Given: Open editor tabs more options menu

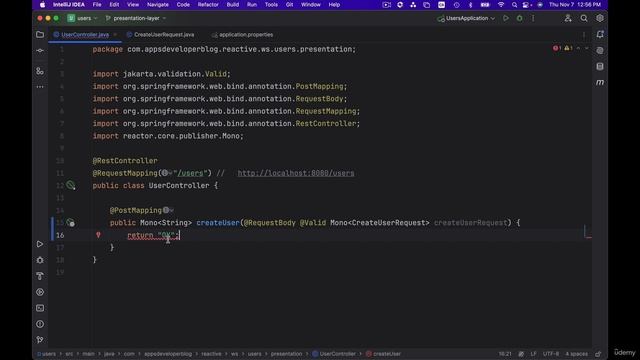Looking at the screenshot, I should point(584,35).
